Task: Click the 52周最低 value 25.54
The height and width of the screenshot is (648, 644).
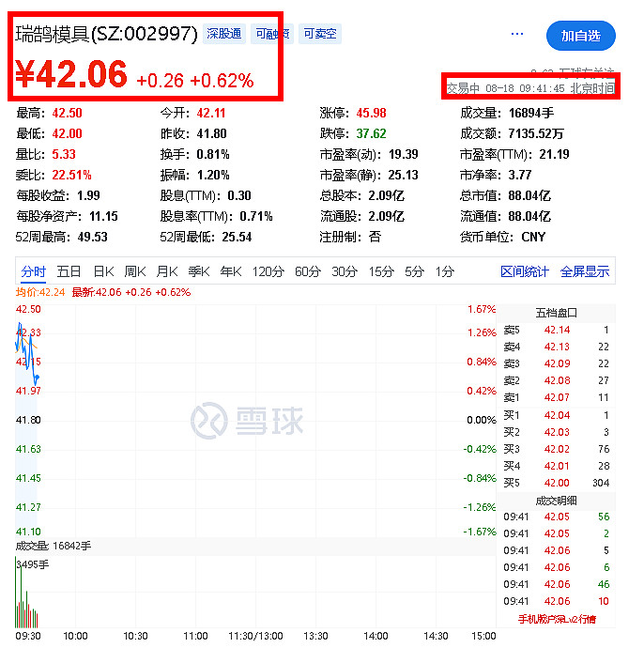Action: (x=237, y=237)
